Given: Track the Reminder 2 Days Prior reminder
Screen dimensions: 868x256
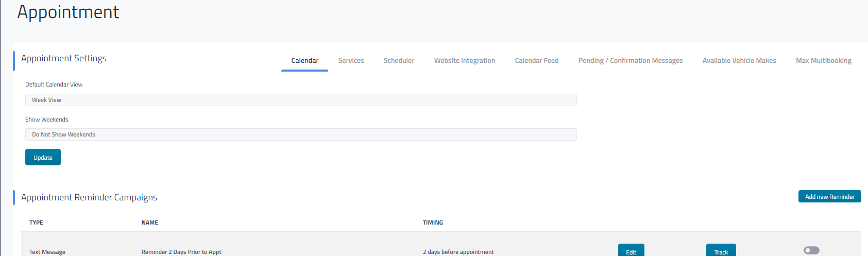Looking at the screenshot, I should [721, 251].
